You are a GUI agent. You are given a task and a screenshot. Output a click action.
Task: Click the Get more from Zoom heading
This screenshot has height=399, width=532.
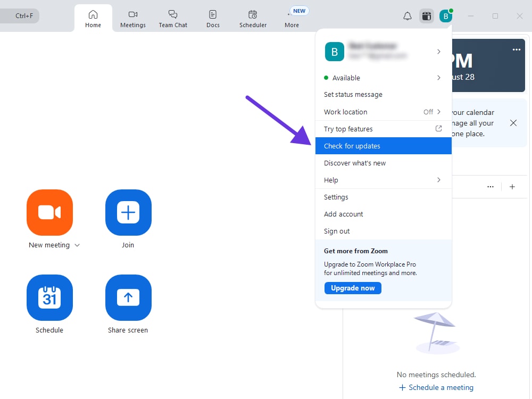[x=355, y=251]
